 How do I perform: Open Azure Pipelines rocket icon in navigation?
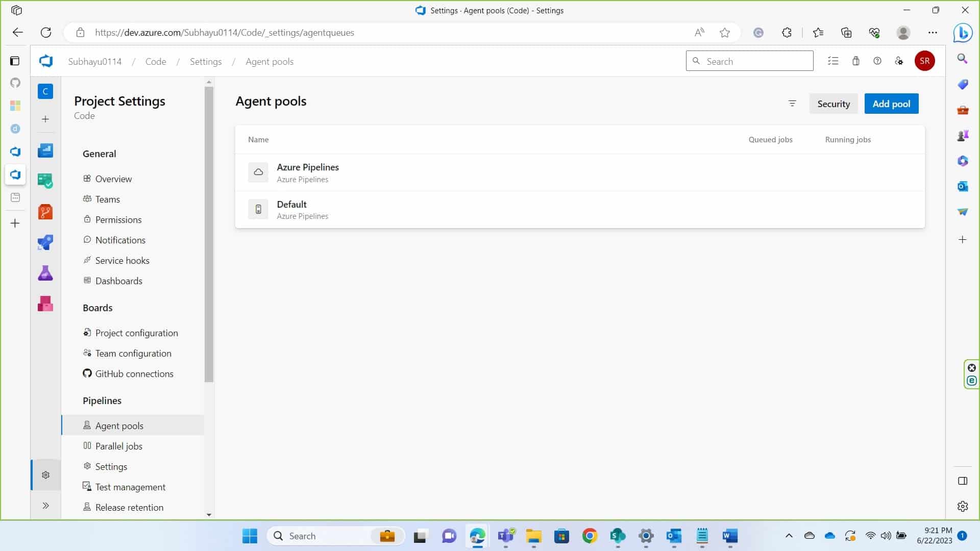[45, 242]
